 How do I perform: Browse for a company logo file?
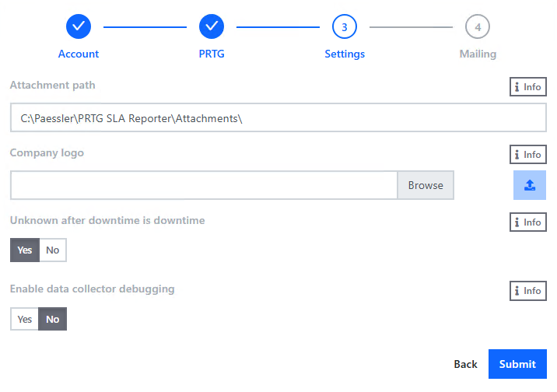pos(426,185)
